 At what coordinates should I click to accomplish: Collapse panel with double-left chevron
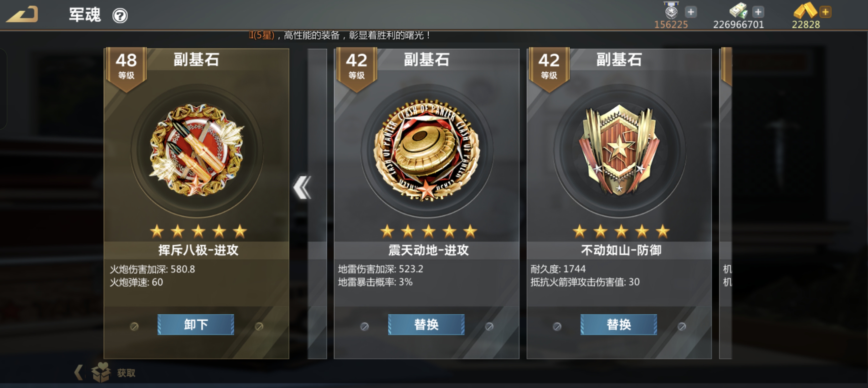(302, 187)
